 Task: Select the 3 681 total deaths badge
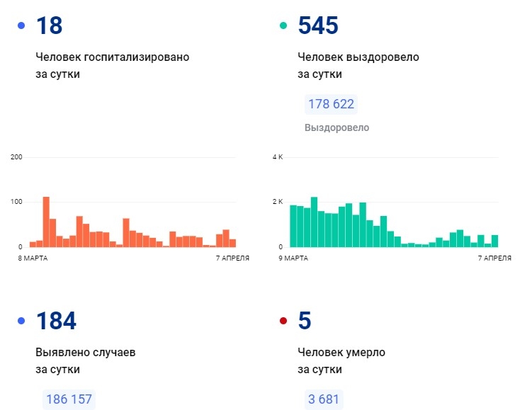(x=324, y=399)
